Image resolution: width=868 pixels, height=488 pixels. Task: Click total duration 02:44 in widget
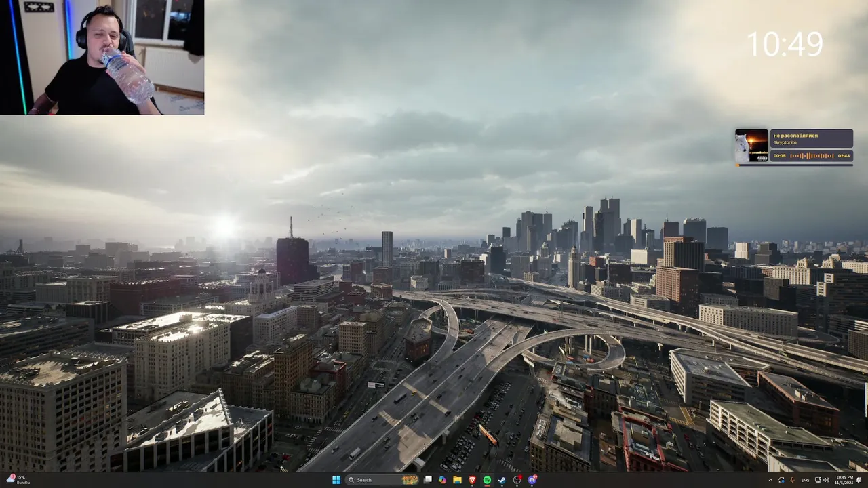coord(844,156)
